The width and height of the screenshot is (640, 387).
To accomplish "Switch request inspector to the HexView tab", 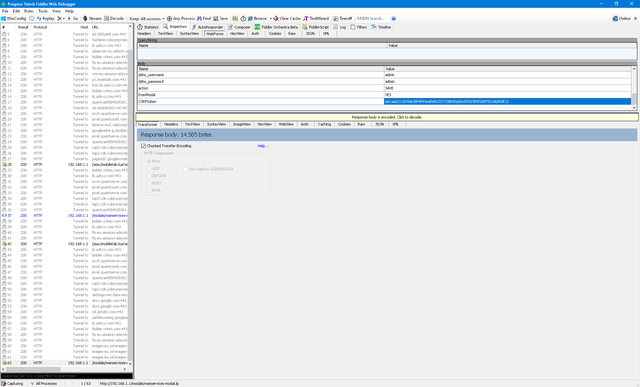I will pos(237,33).
